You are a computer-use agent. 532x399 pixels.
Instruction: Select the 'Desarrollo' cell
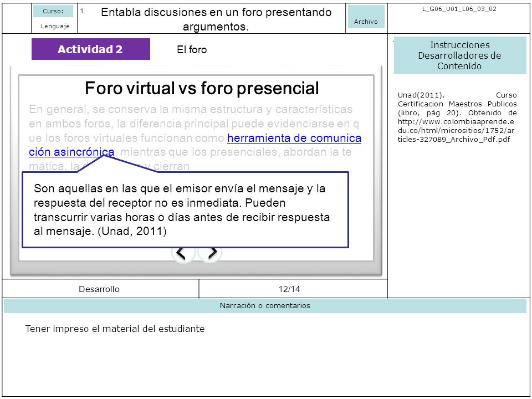[99, 289]
